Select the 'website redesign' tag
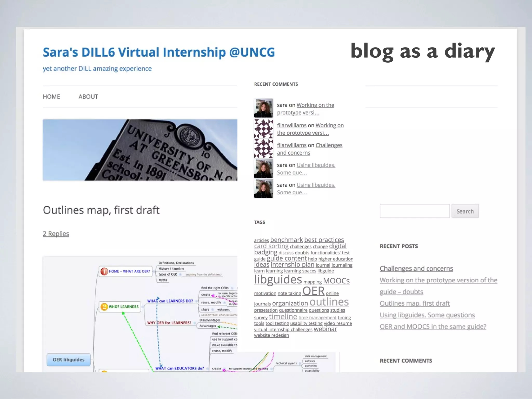This screenshot has width=532, height=399. tap(271, 335)
